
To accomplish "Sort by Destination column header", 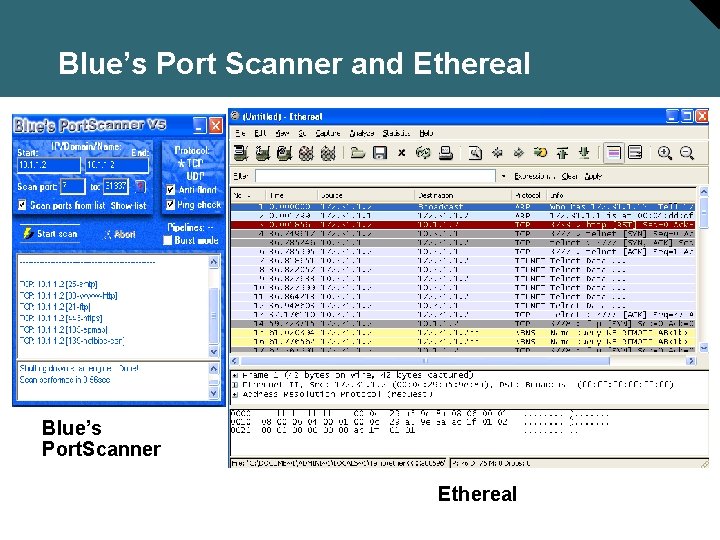I will pos(463,195).
